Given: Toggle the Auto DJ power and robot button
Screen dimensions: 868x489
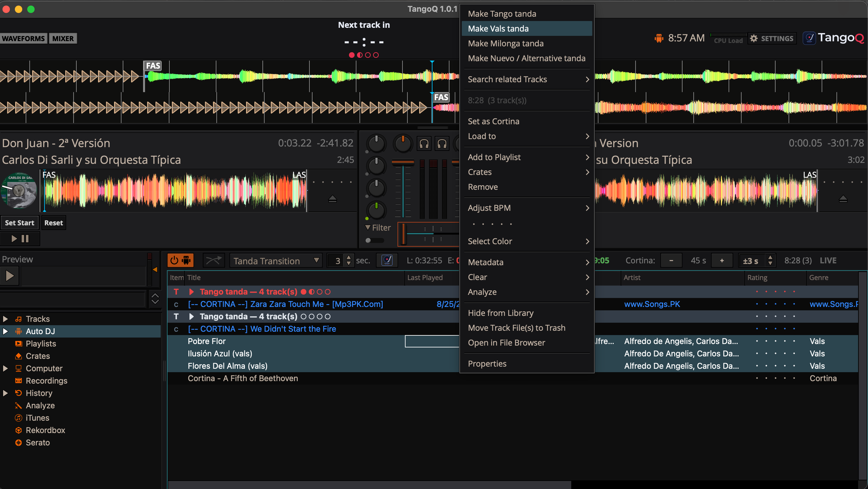Looking at the screenshot, I should click(x=180, y=261).
